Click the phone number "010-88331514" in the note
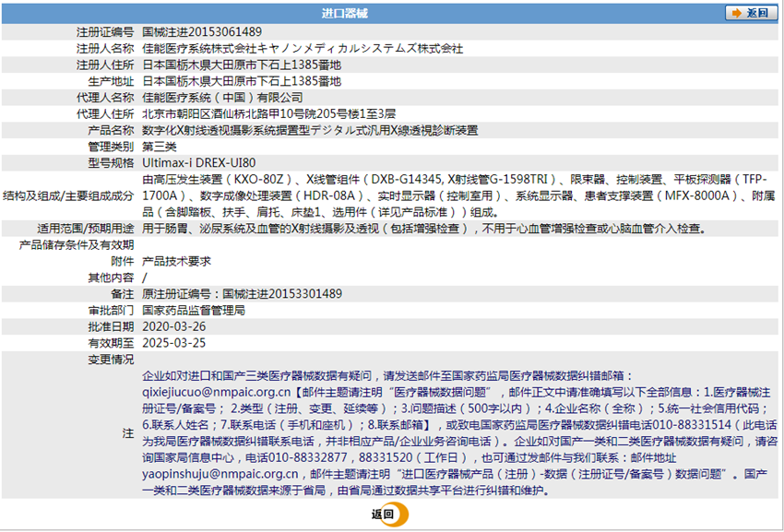 tap(694, 425)
